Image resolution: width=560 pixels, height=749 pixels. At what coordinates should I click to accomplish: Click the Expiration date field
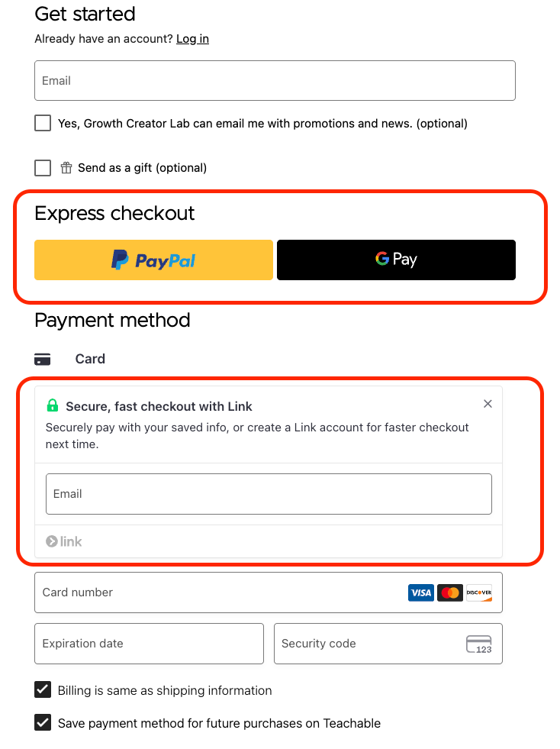click(x=149, y=643)
